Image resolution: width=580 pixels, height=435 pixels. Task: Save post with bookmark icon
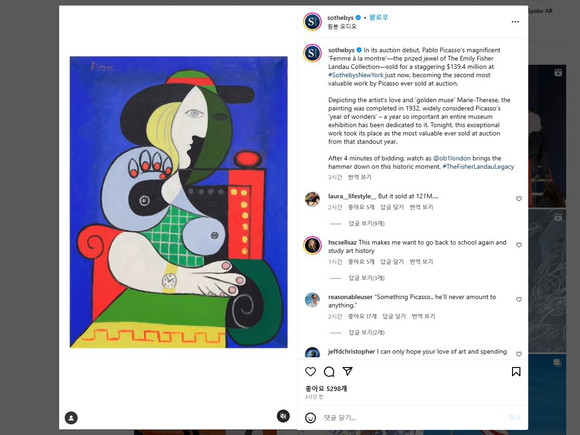tap(516, 371)
